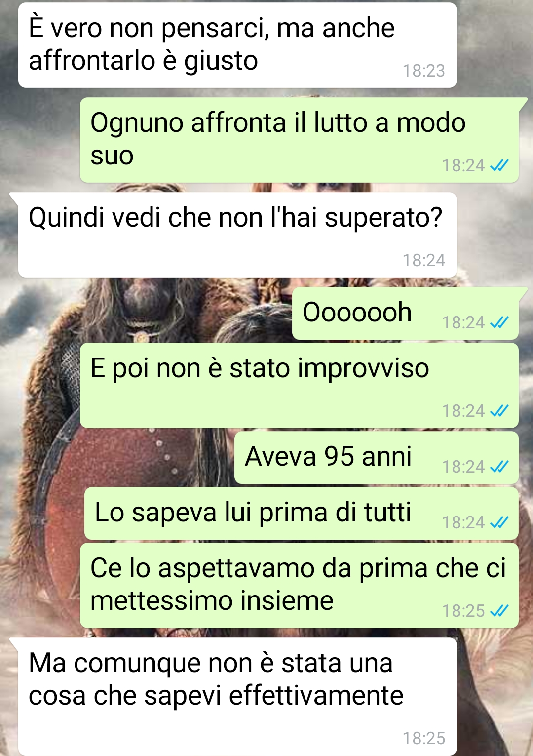533x756 pixels.
Task: Tap the 'Aveva 95 anni' message text
Action: 328,456
